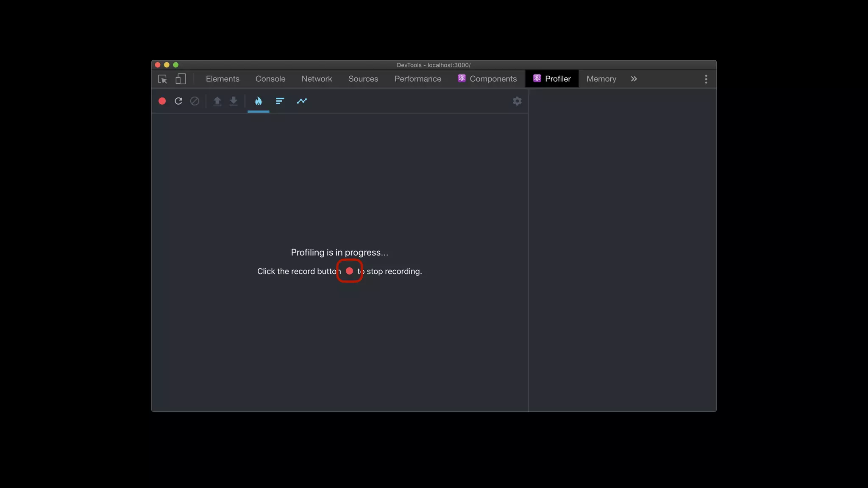This screenshot has width=868, height=488.
Task: Click the save profile download icon
Action: pyautogui.click(x=234, y=101)
